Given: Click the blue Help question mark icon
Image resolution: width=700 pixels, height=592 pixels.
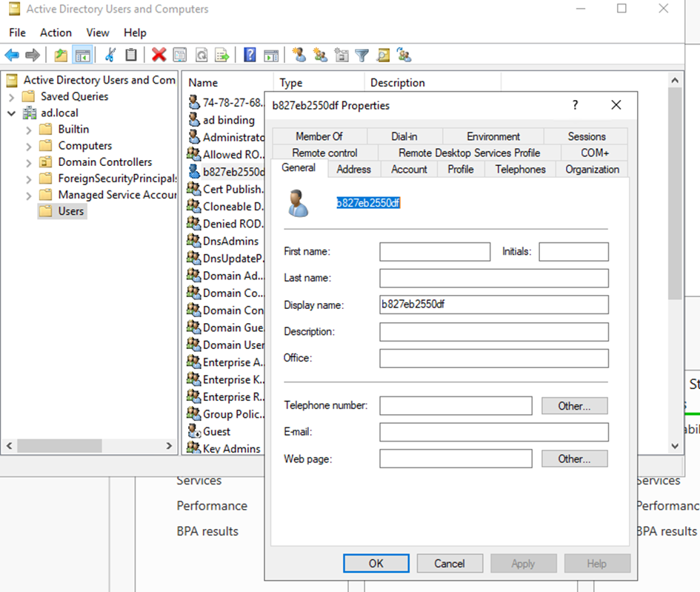Looking at the screenshot, I should (x=250, y=55).
